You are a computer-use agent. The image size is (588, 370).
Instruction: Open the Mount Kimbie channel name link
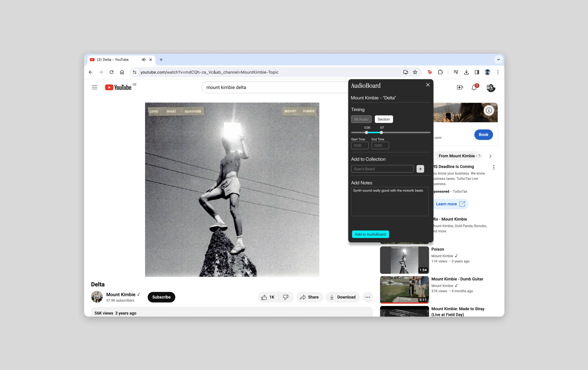[x=121, y=294]
